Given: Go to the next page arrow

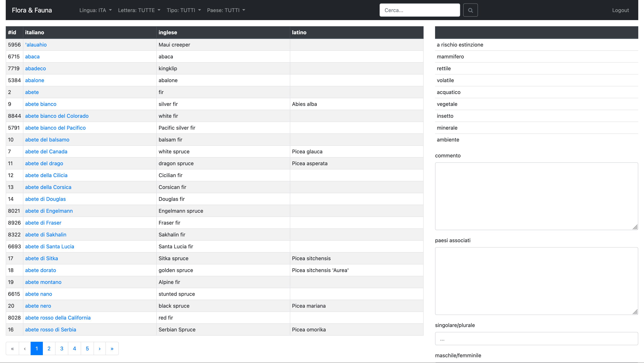Looking at the screenshot, I should tap(99, 348).
